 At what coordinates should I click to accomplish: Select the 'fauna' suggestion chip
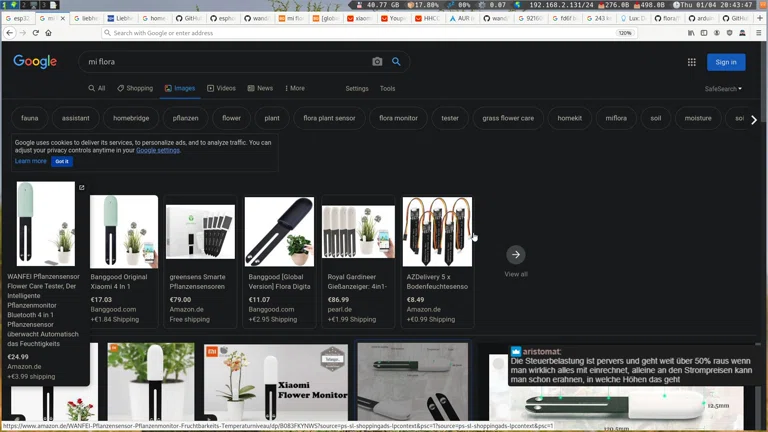(x=29, y=118)
